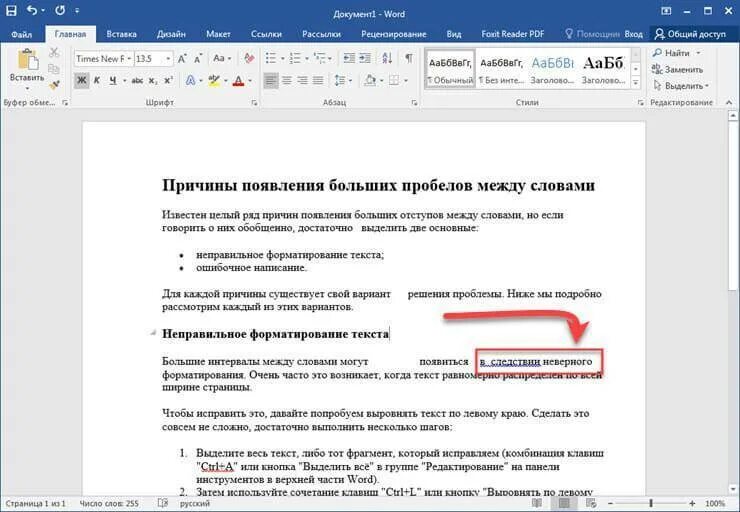Screen dimensions: 740x512
Task: Open the Foxit Reader PDF tab
Action: (x=513, y=34)
